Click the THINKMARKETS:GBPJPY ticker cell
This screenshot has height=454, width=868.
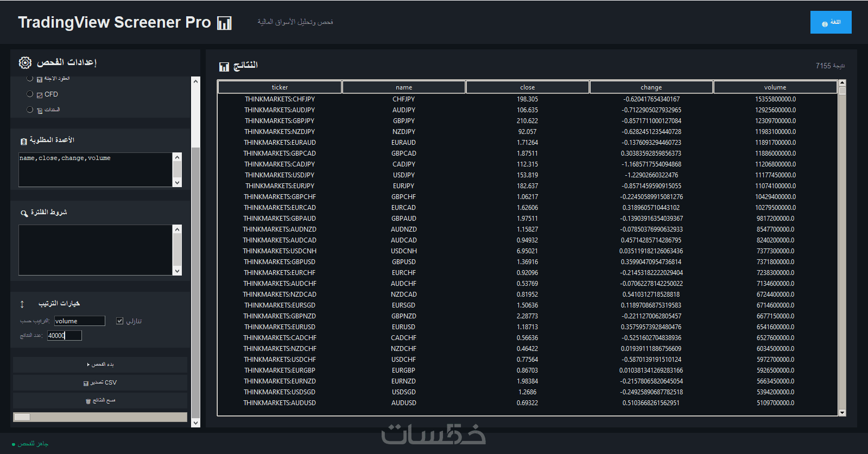280,121
